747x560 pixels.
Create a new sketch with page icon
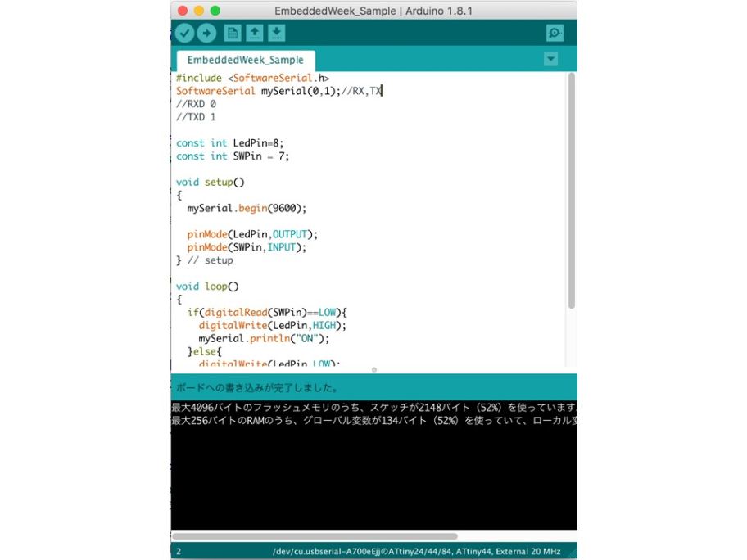[233, 33]
